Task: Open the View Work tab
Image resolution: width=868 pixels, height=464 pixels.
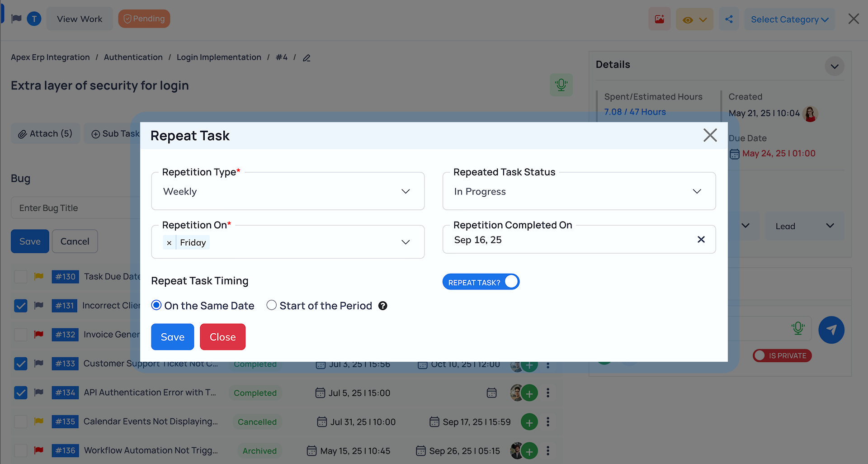Action: click(80, 19)
